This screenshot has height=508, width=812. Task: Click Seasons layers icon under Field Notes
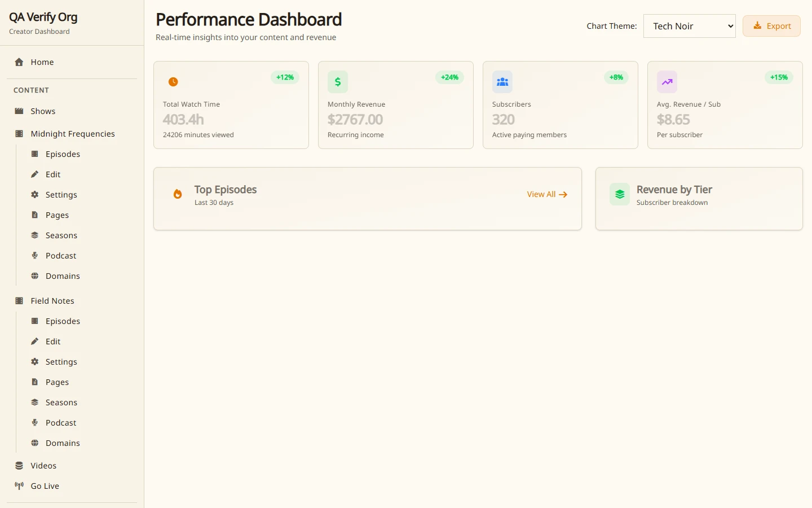(x=34, y=402)
